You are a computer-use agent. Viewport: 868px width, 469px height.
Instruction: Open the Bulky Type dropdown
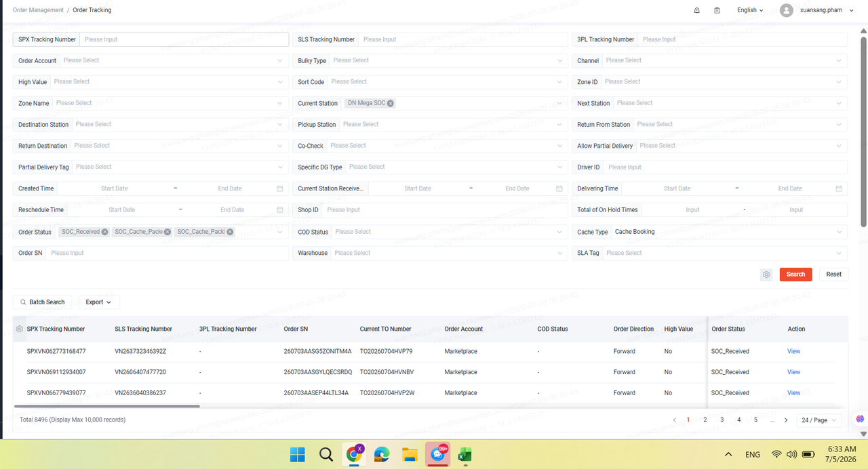coord(430,60)
